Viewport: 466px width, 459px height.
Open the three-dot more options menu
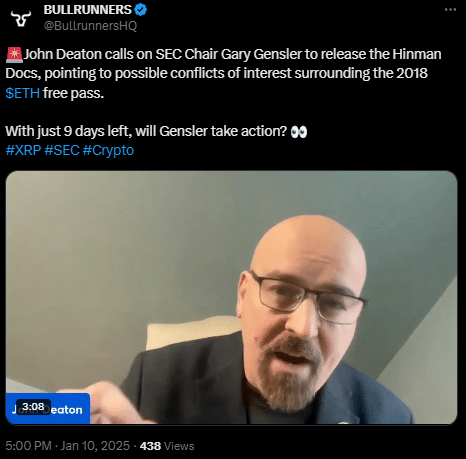coord(450,10)
